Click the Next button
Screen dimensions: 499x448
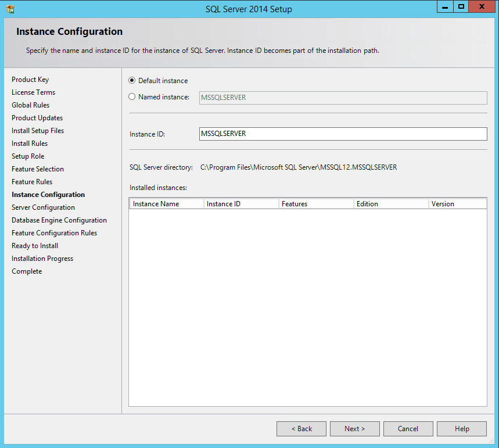click(x=354, y=429)
